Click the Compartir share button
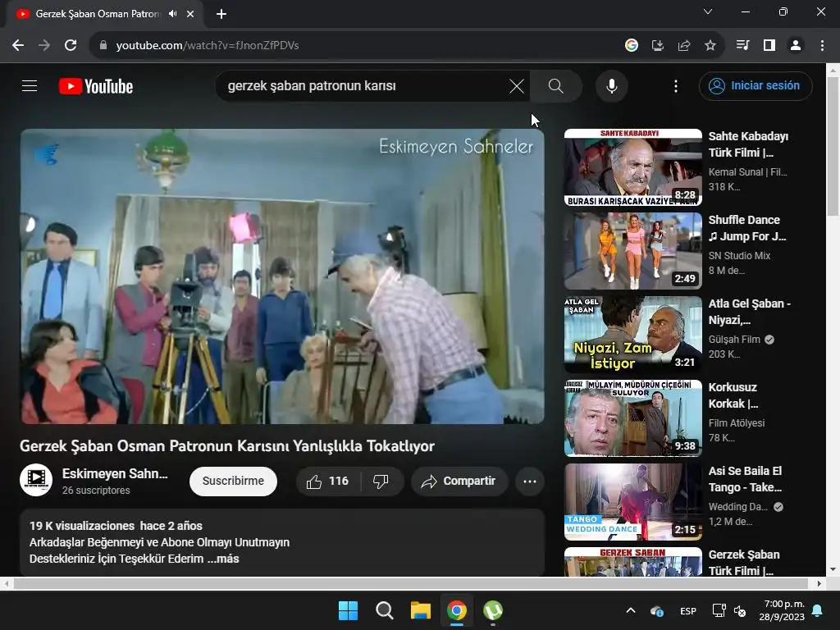 tap(459, 481)
